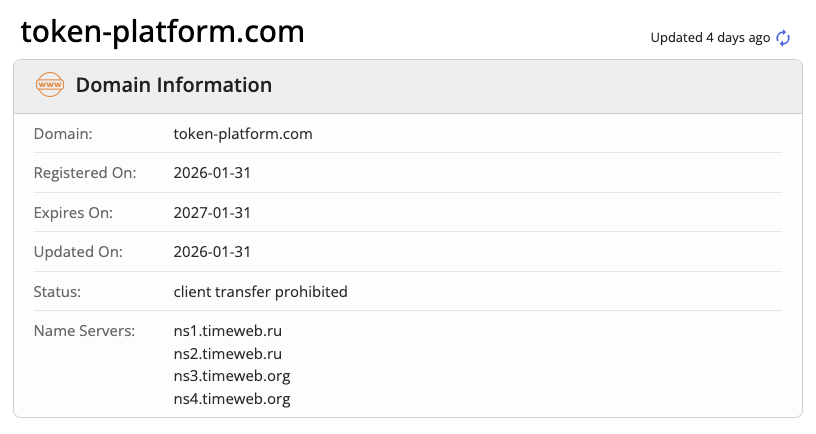Click the 'Expires On:' label
Image resolution: width=816 pixels, height=434 pixels.
(x=74, y=212)
